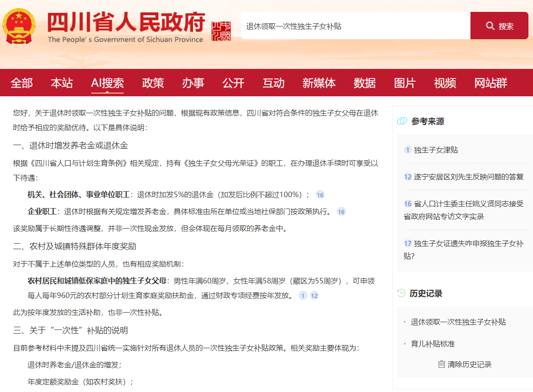Click the trash icon beside 清除历史记录
Viewport: 533px width, 392px height.
pyautogui.click(x=441, y=364)
